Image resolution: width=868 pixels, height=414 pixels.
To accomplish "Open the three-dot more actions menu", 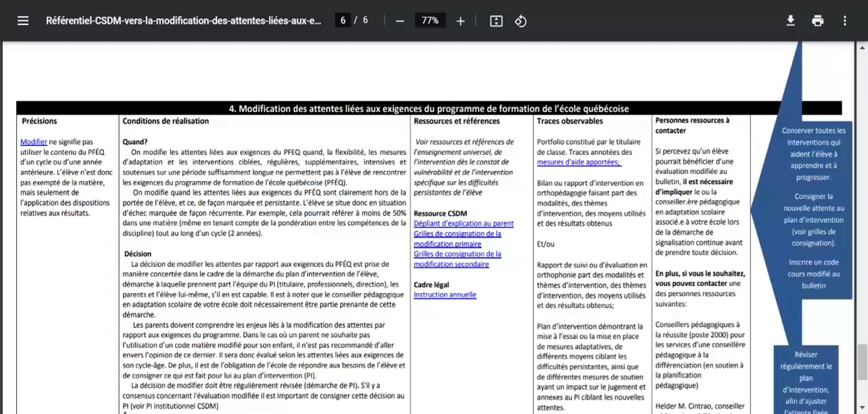I will [845, 21].
